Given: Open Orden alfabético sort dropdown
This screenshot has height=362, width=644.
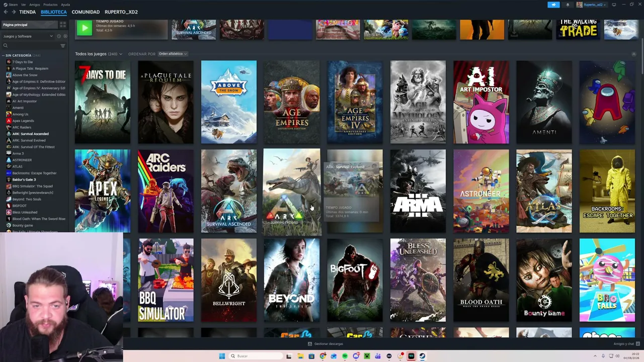Looking at the screenshot, I should (173, 54).
